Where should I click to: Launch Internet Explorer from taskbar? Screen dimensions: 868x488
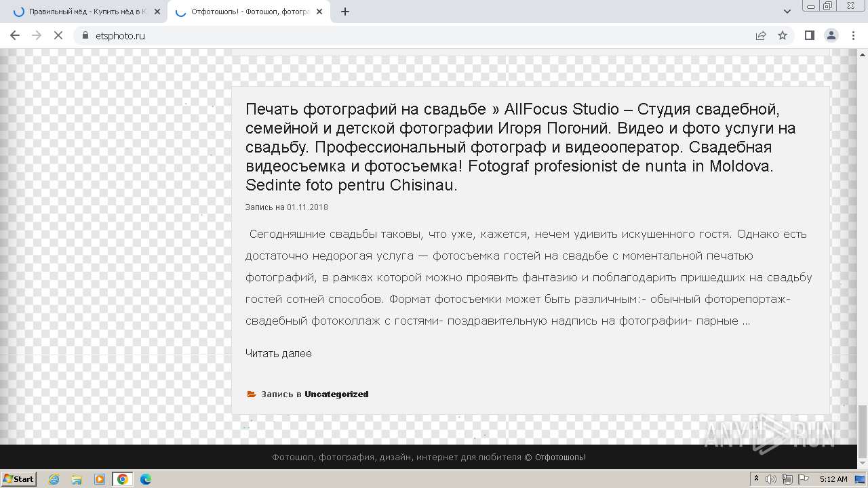pos(54,479)
